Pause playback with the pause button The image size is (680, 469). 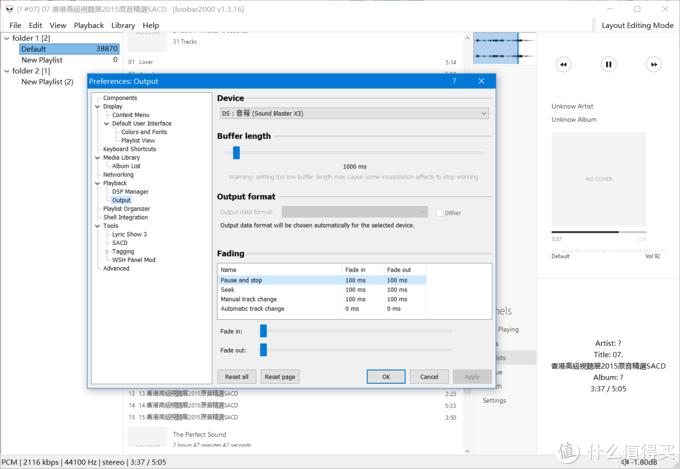[x=608, y=65]
